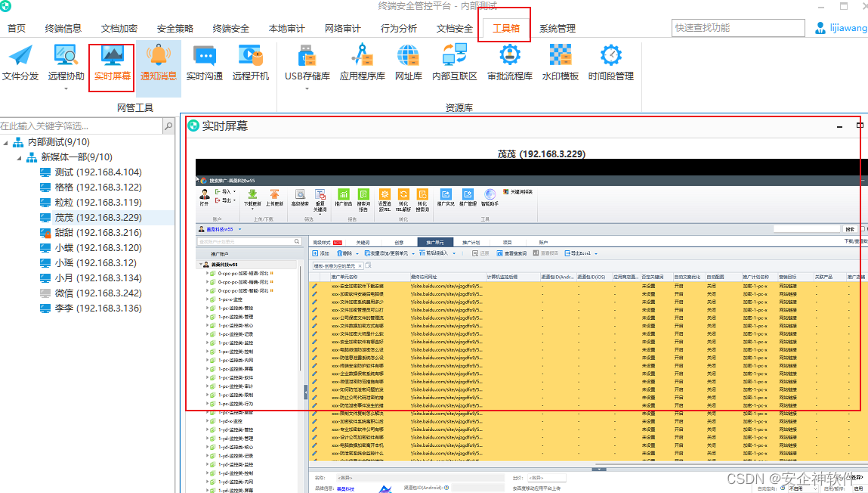The height and width of the screenshot is (493, 868).
Task: Open 审批流程库 approval workflow library
Action: [x=510, y=64]
